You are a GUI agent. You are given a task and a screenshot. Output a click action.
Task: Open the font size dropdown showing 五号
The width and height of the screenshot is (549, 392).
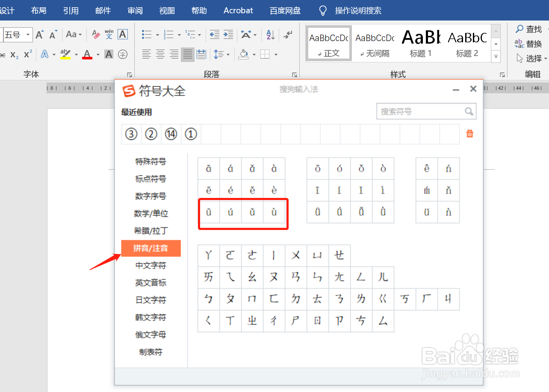[27, 34]
